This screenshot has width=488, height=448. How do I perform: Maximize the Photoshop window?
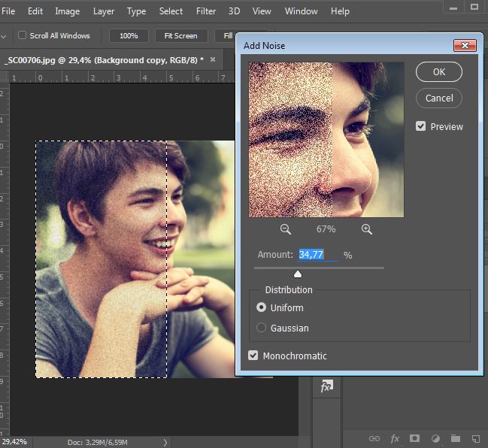coord(474,7)
